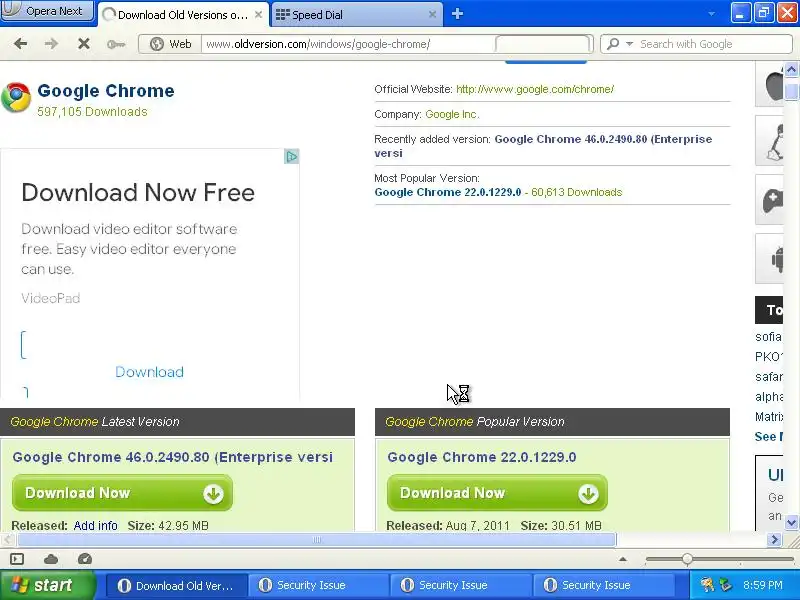Click Download Now for Chrome 22.0.1229.0

click(x=497, y=493)
